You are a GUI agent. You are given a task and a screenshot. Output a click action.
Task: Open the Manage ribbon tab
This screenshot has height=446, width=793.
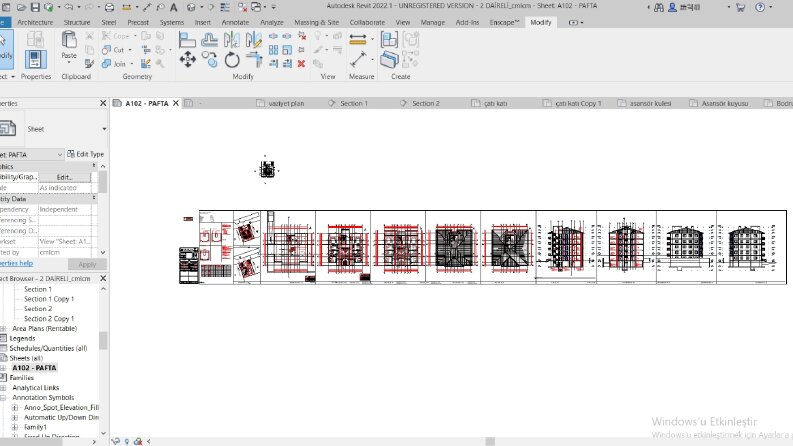[433, 22]
